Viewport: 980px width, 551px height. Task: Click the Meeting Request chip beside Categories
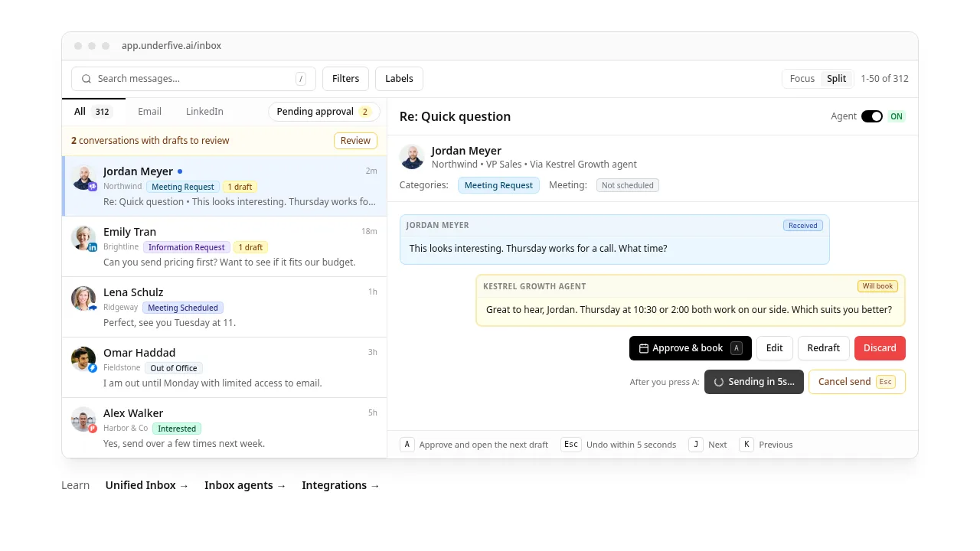(498, 185)
